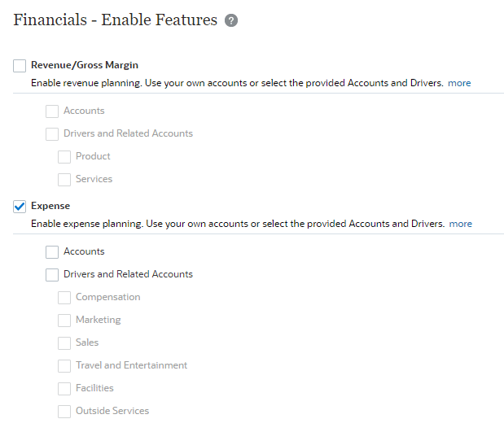Enable the Outside Services checkbox
Screen dimensions: 504x432
[64, 412]
